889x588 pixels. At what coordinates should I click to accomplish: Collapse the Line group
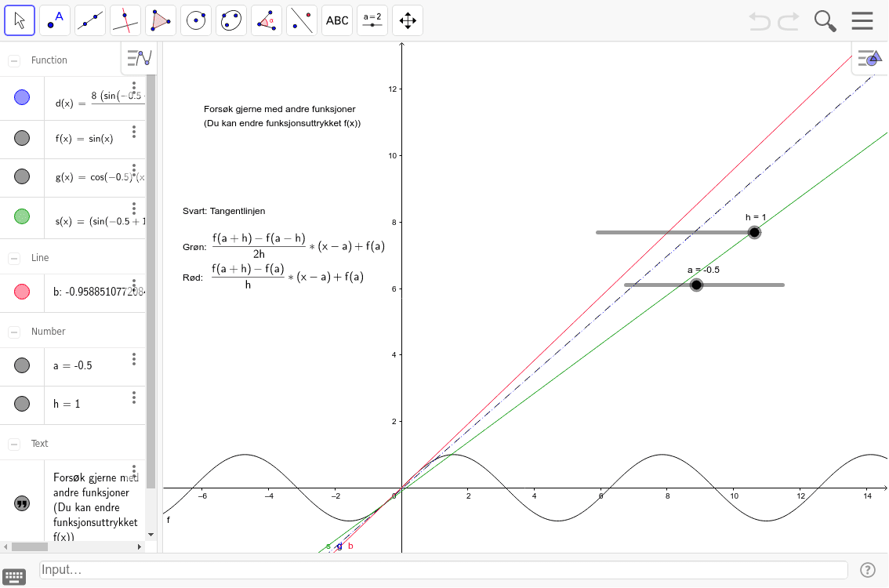point(14,258)
